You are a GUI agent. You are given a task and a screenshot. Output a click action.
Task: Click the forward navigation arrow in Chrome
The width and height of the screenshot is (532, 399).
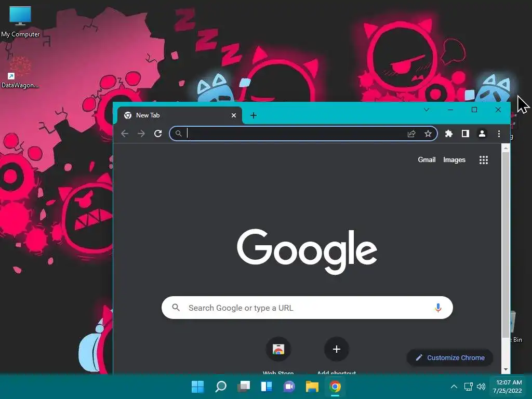click(x=141, y=134)
